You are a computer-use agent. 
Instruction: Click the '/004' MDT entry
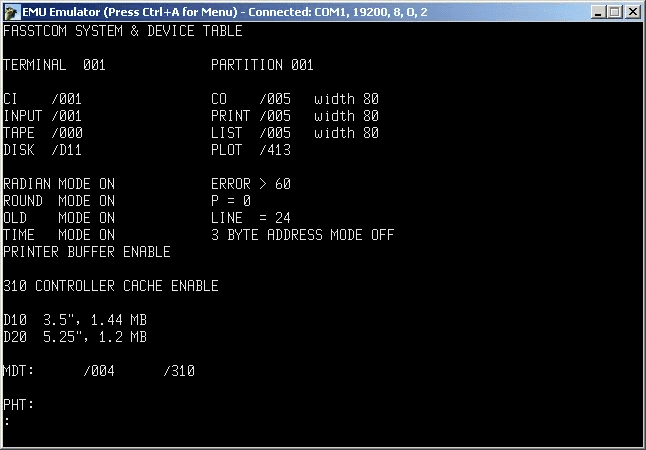pyautogui.click(x=99, y=371)
